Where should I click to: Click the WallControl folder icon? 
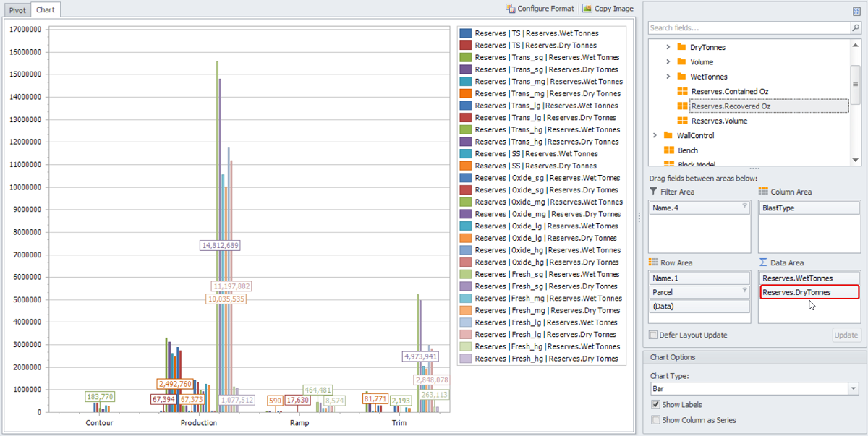pyautogui.click(x=668, y=135)
